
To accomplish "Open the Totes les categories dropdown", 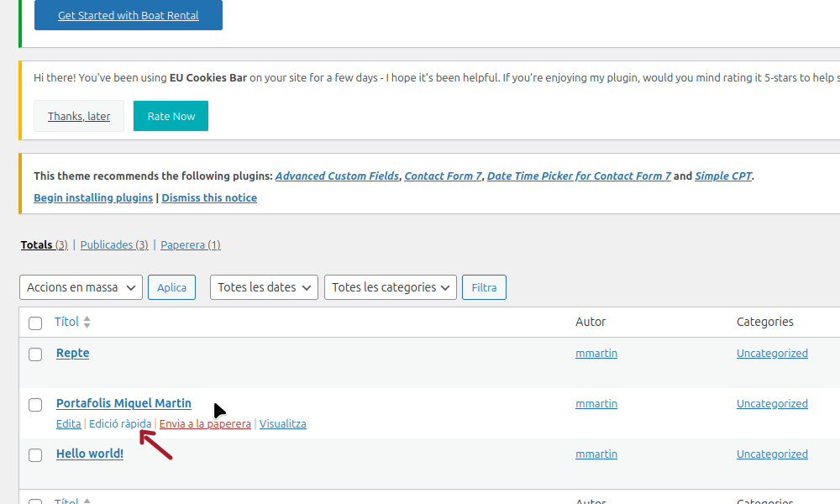I will click(390, 287).
